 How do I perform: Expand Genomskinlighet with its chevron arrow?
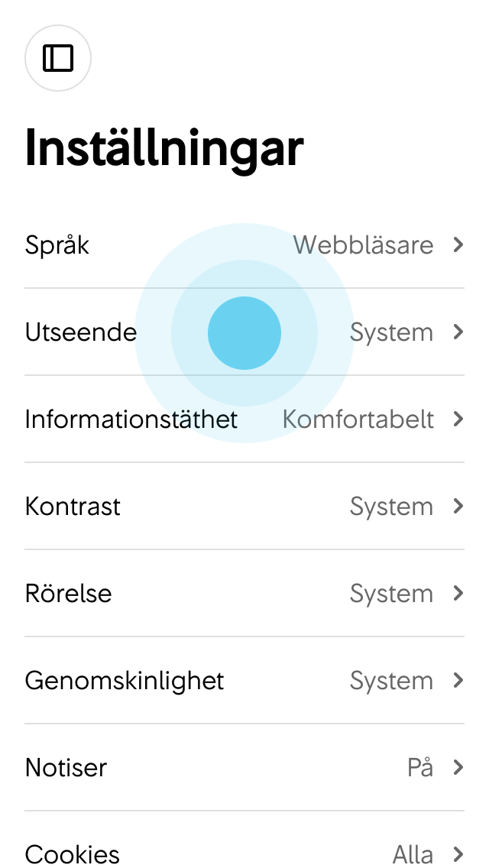click(458, 680)
